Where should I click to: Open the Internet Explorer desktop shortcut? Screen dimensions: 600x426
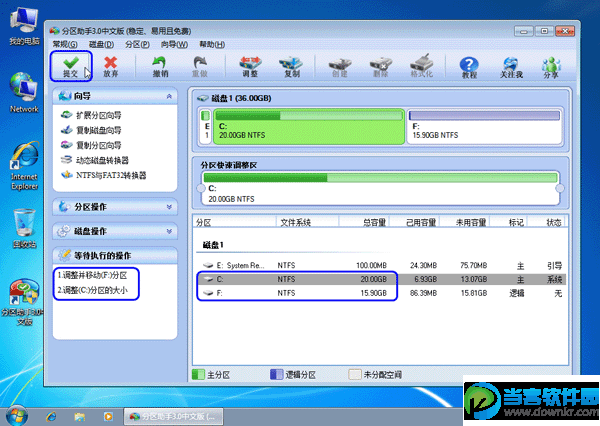click(x=24, y=166)
